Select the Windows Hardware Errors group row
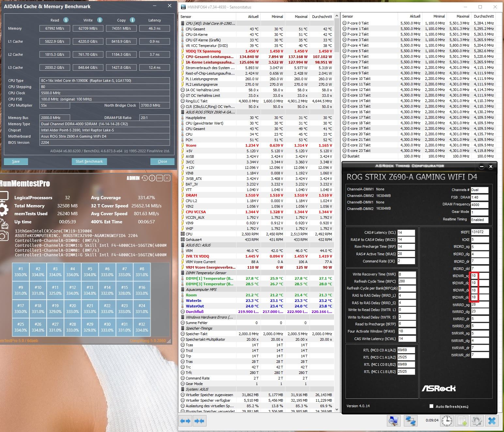Screen dimensions: 504x432 point(256,317)
